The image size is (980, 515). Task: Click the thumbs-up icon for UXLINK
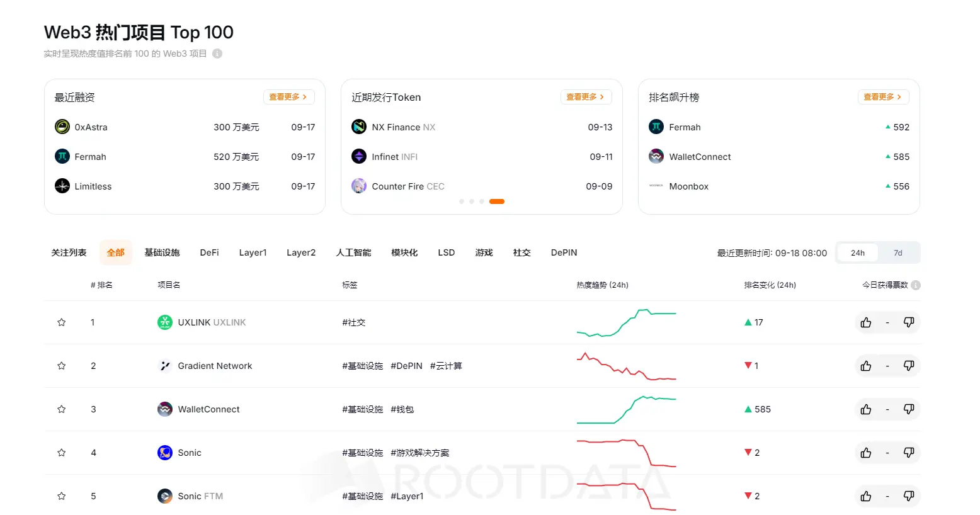(865, 322)
